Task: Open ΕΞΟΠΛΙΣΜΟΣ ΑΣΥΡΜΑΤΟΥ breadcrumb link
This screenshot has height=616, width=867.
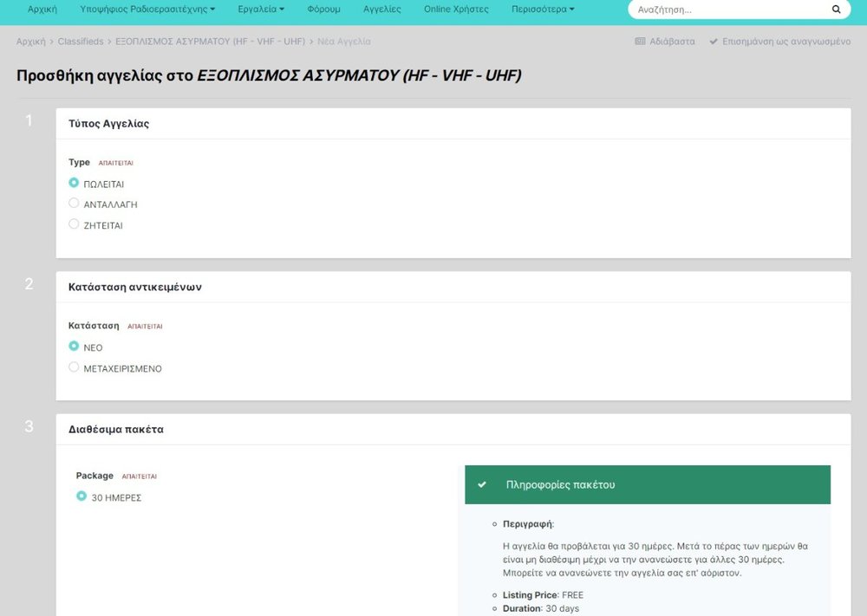Action: 210,42
